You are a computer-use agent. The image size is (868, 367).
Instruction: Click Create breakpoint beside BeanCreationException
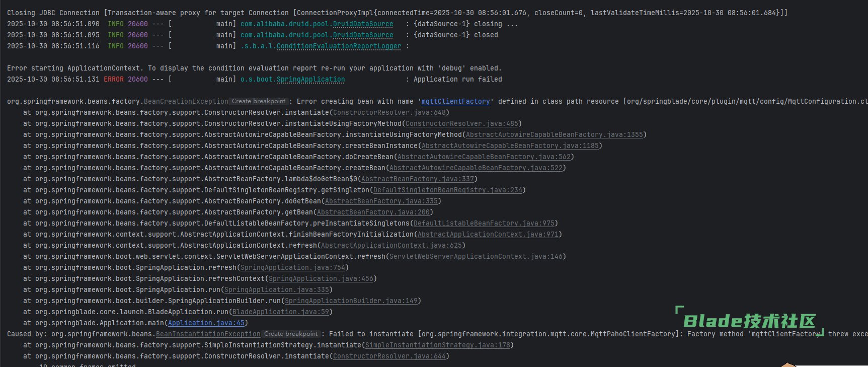click(x=259, y=101)
